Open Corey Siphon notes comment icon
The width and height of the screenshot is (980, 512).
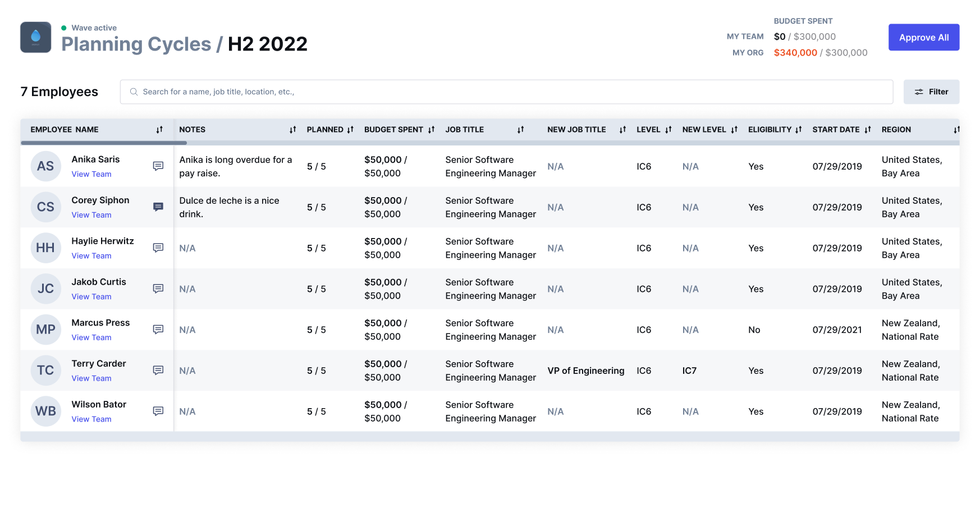click(158, 207)
